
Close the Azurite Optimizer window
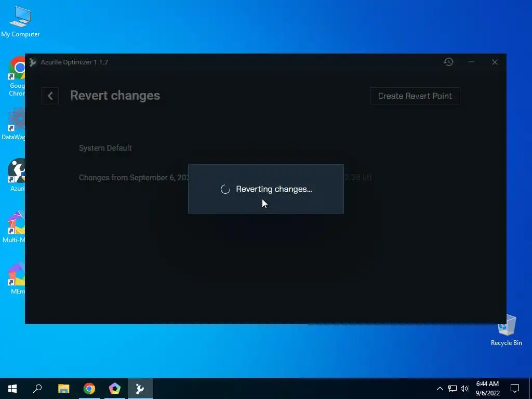click(x=495, y=62)
